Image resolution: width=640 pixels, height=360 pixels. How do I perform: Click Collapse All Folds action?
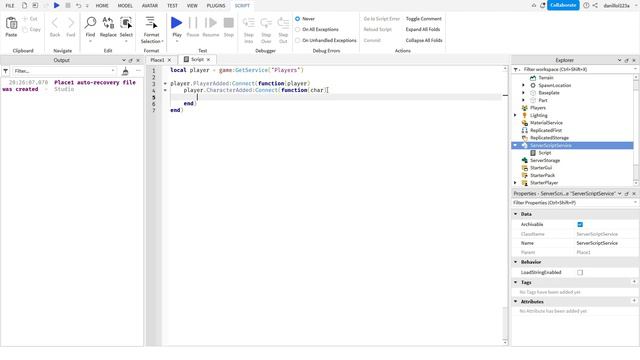[x=424, y=40]
